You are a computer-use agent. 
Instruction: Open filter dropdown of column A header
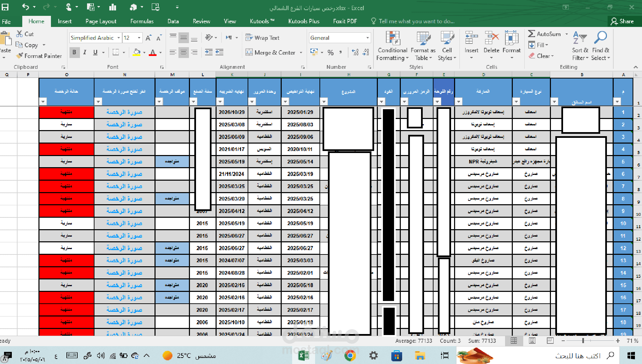(x=617, y=101)
